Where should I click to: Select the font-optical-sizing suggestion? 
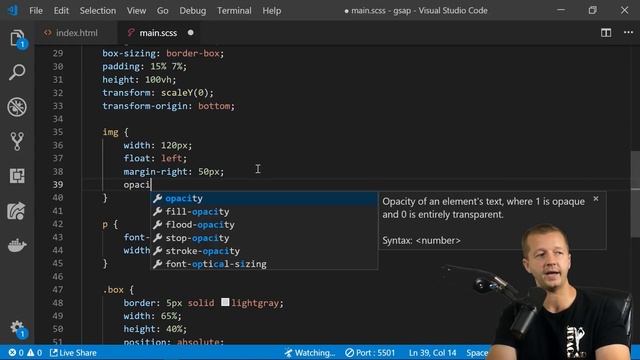(264, 264)
